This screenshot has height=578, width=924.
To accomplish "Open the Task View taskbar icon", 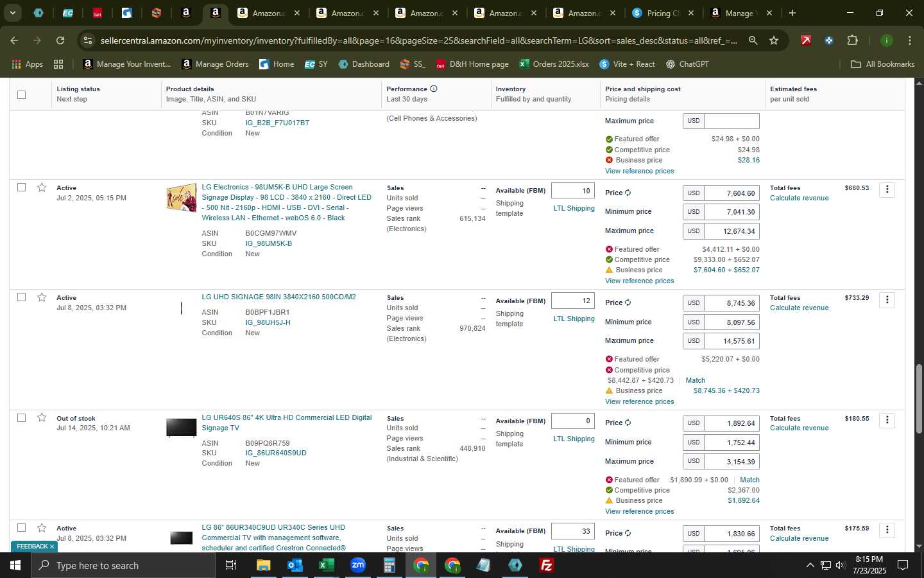I will pos(230,565).
